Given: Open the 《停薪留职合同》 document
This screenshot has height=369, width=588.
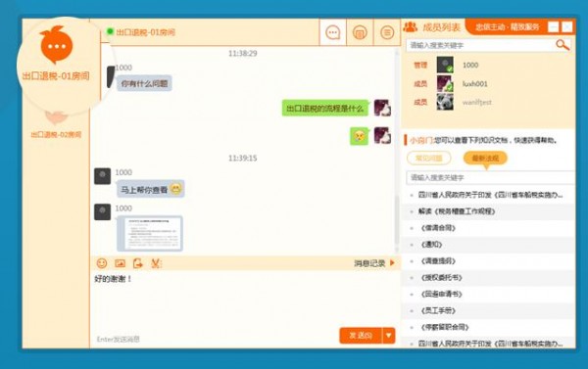Looking at the screenshot, I should (445, 327).
